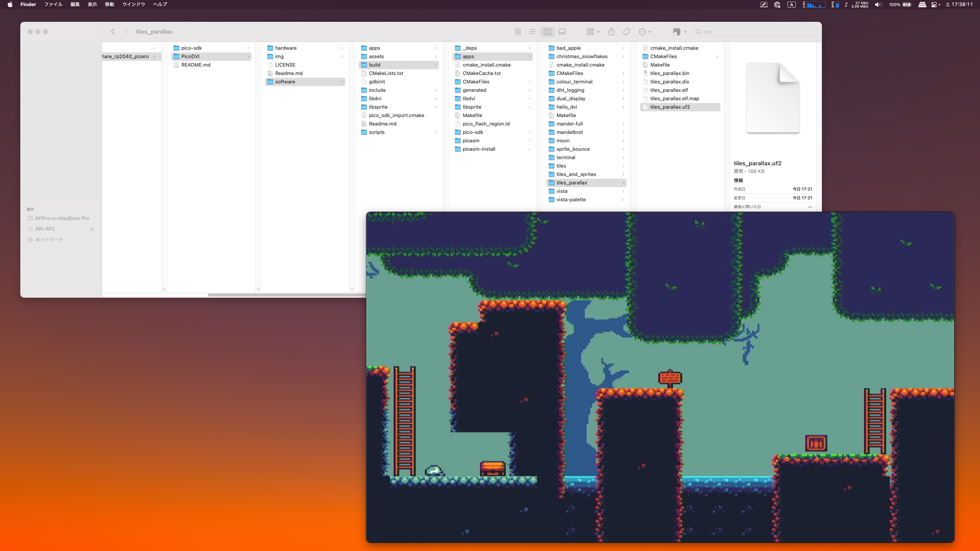Click the horizontal scrollbar in Finder
This screenshot has width=980, height=551.
[x=286, y=295]
